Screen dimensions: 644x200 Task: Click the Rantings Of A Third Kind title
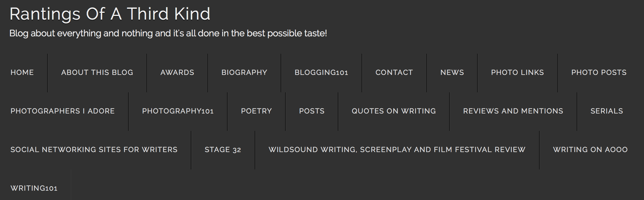click(110, 14)
